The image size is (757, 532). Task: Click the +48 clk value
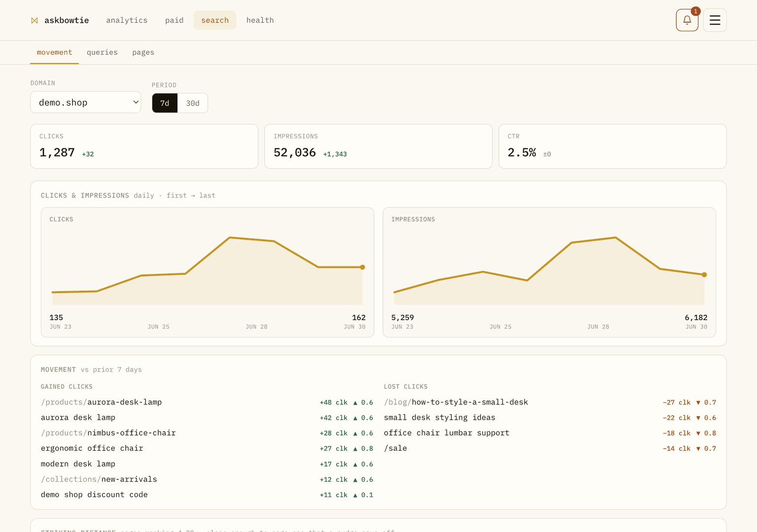pos(334,402)
